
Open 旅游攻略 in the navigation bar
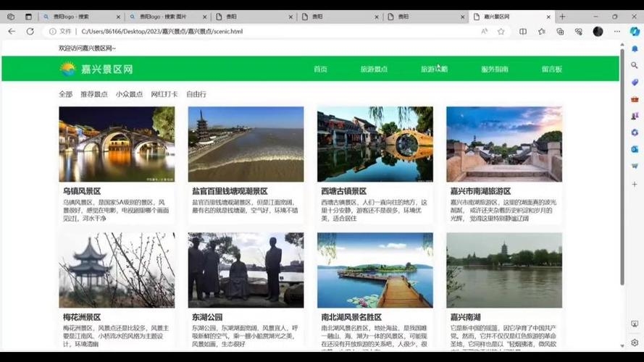click(435, 70)
